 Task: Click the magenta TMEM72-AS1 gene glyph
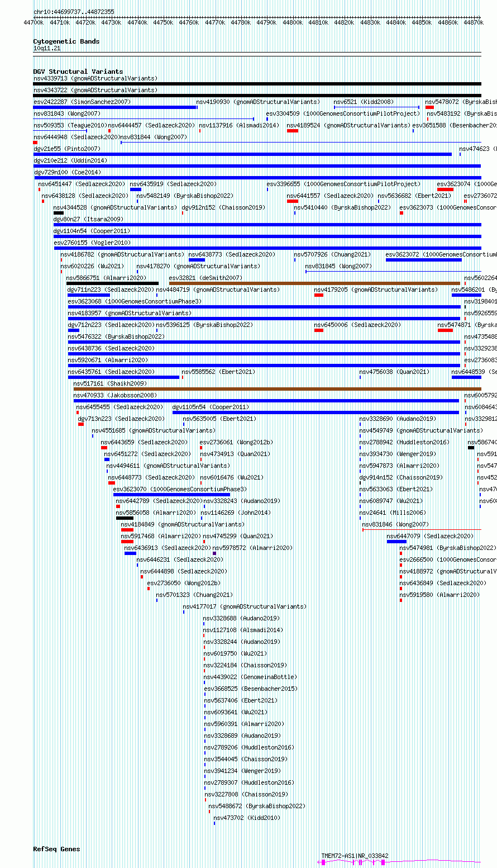(x=399, y=862)
